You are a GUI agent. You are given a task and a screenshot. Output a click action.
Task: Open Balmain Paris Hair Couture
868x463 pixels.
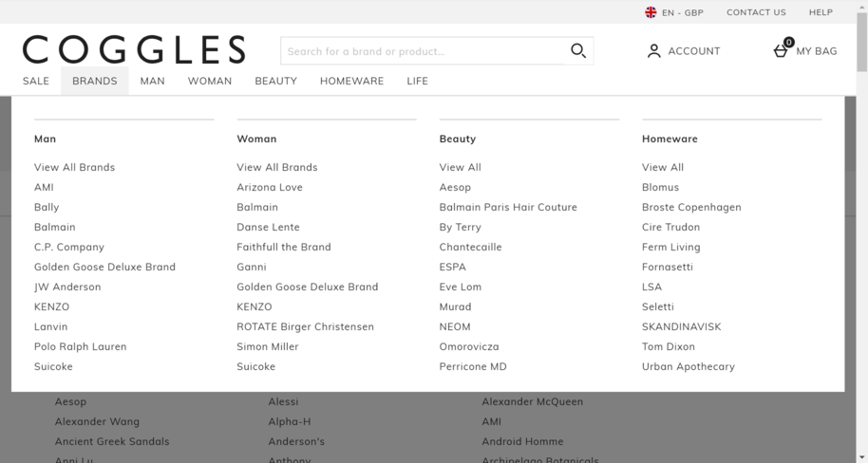click(508, 207)
